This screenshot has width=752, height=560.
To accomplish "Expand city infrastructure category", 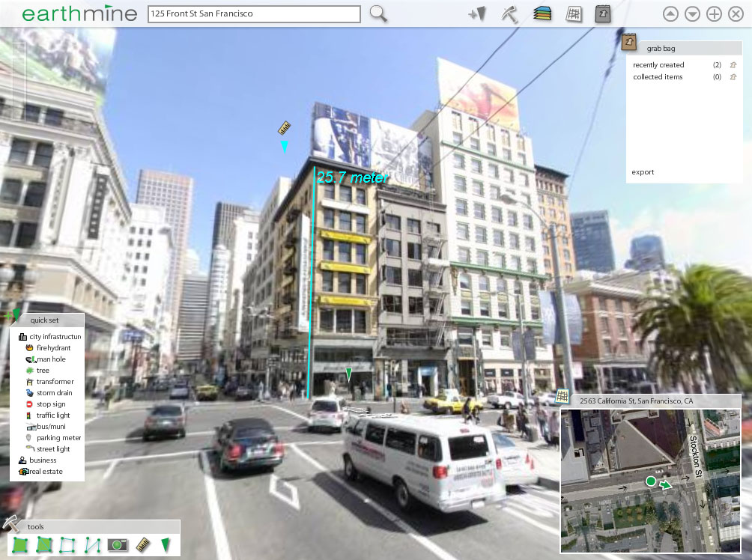I will point(49,337).
